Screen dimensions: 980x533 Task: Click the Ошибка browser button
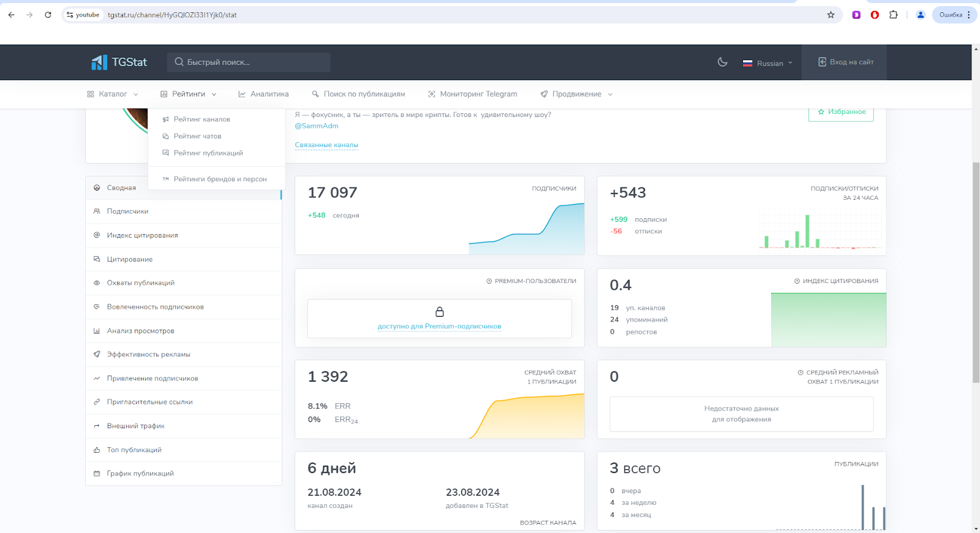coord(954,15)
